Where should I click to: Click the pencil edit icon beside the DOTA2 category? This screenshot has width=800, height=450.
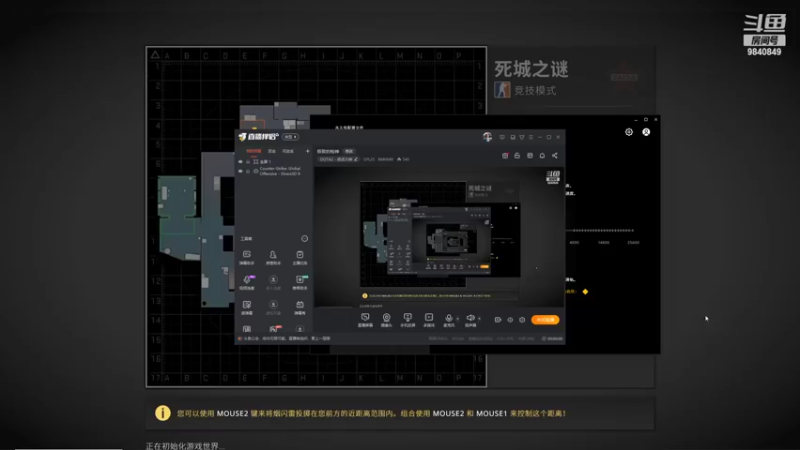[356, 159]
